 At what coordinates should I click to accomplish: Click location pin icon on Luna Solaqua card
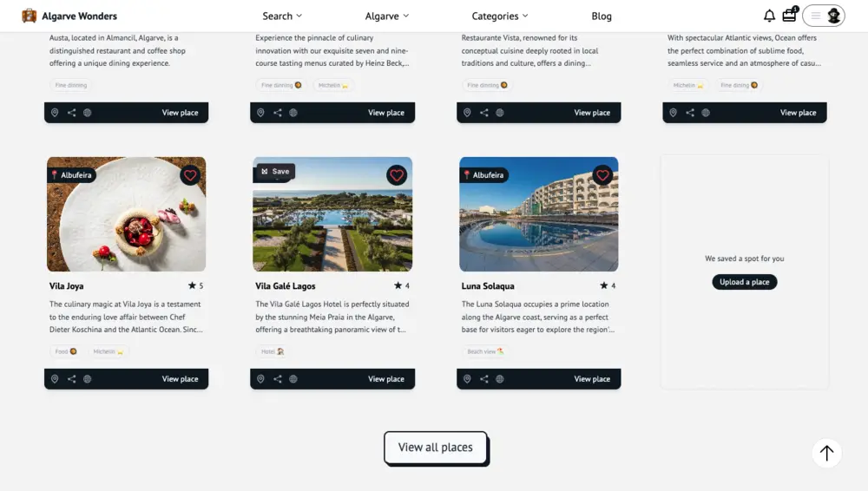coord(467,379)
